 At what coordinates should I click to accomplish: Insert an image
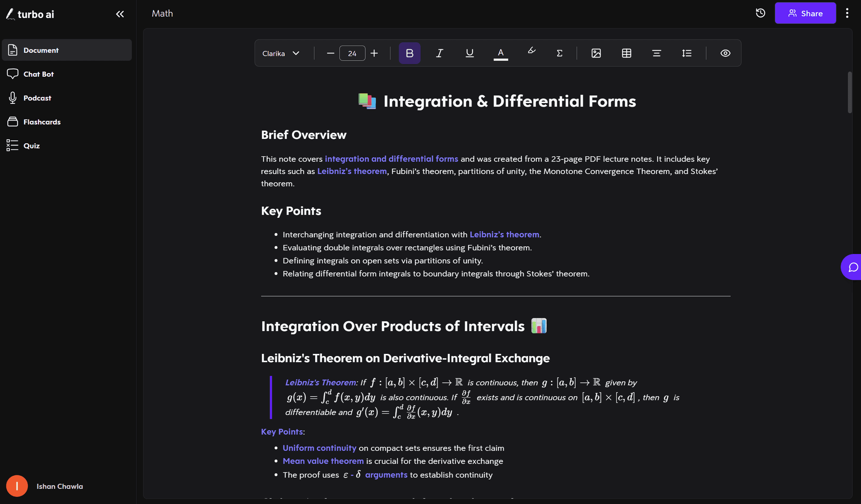596,53
